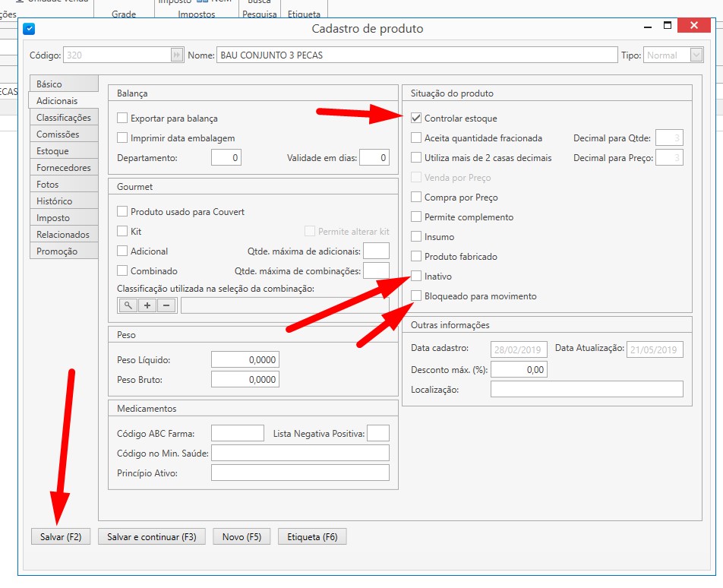Click the plus icon to add classification

147,305
